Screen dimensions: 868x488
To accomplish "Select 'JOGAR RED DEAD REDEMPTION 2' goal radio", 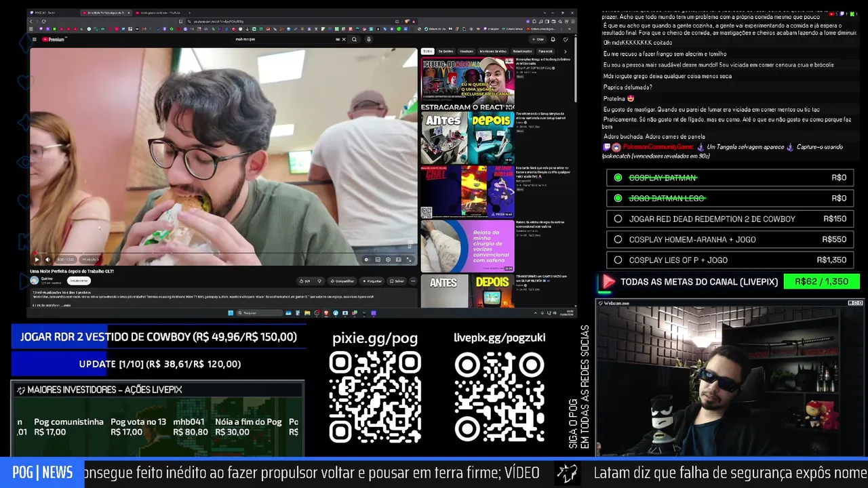I will click(x=618, y=219).
